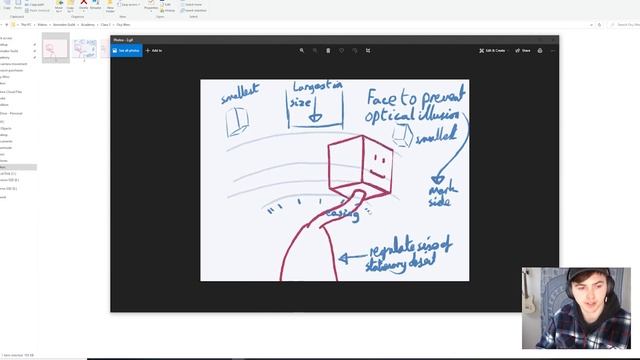
Task: Click History in Explorer ribbon Open group
Action: coord(168,10)
